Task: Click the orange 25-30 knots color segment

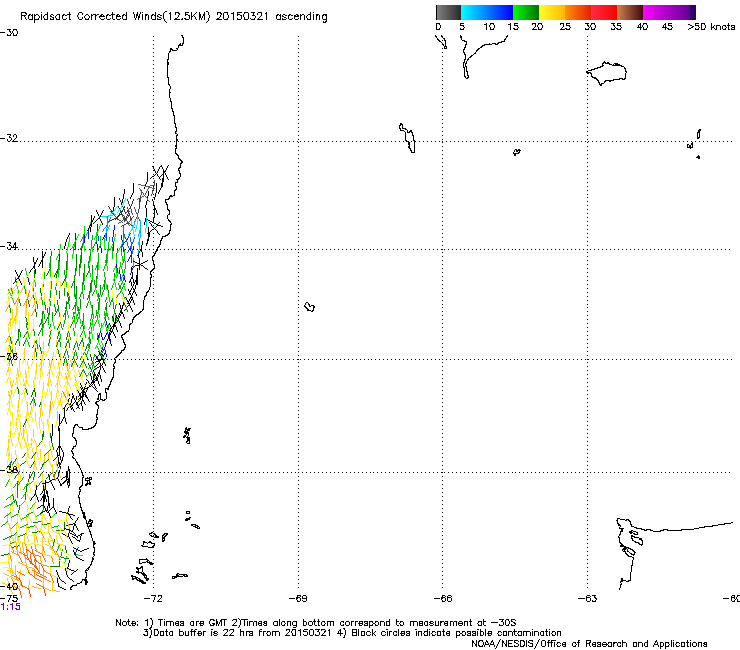Action: pyautogui.click(x=578, y=12)
